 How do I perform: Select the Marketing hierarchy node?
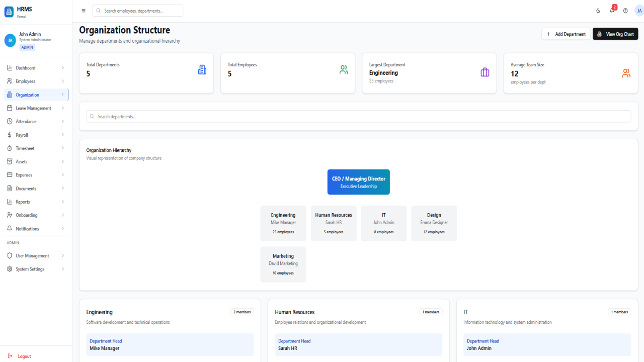283,264
